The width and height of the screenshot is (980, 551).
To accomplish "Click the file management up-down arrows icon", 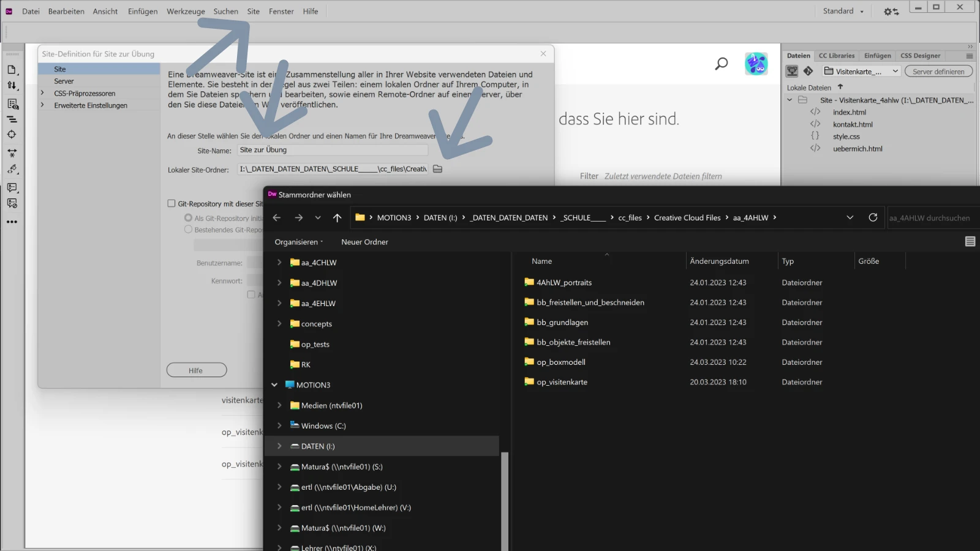I will [12, 86].
